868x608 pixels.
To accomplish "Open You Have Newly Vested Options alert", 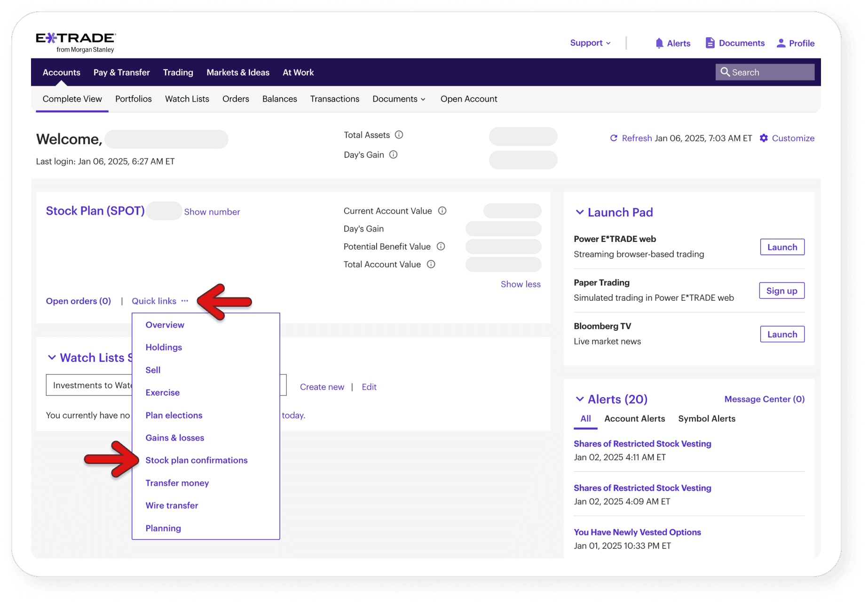I will [637, 532].
